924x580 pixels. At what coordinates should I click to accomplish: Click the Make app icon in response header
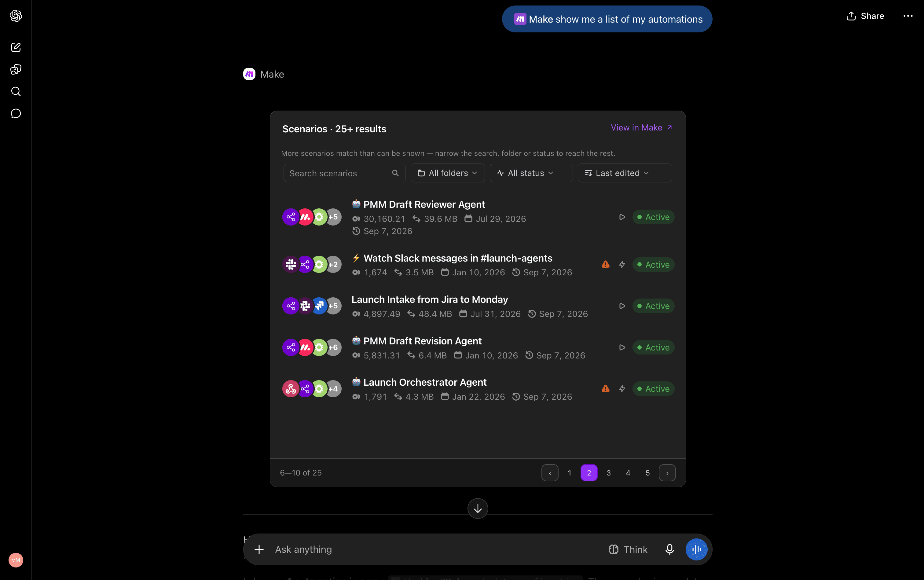(249, 74)
